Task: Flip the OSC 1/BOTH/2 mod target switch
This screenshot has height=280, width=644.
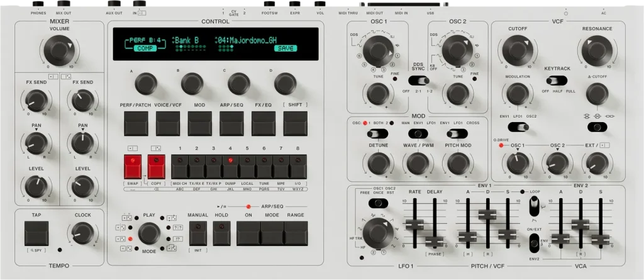Action: tap(377, 133)
